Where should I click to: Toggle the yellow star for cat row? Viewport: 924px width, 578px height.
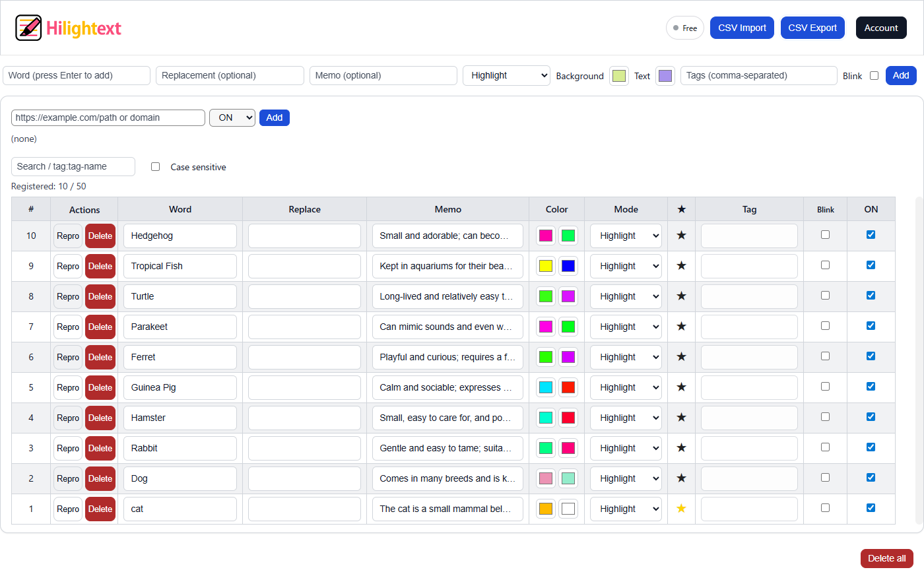point(681,509)
